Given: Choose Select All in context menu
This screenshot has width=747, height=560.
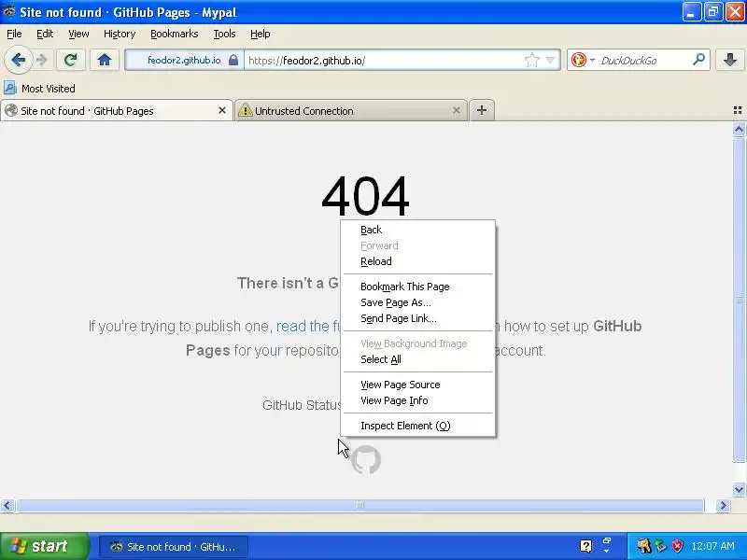Looking at the screenshot, I should [417, 359].
